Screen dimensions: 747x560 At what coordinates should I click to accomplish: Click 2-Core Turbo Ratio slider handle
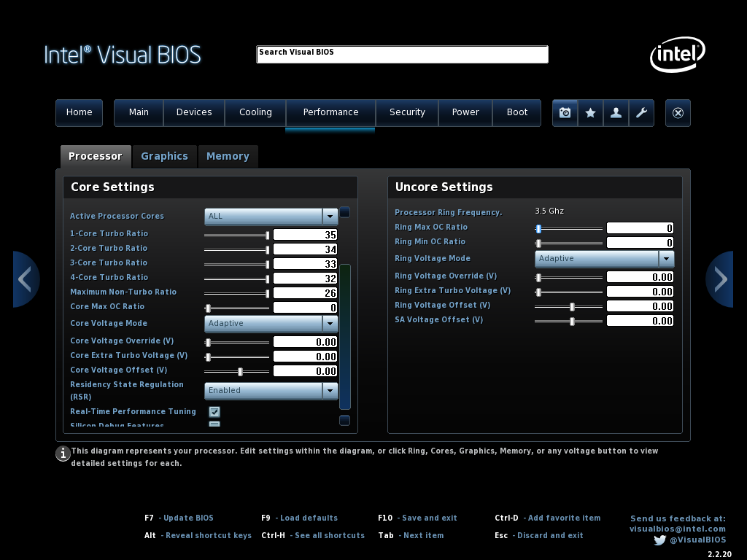267,250
